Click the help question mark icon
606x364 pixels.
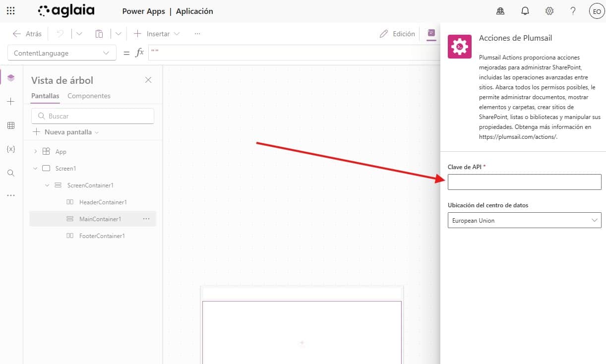point(573,11)
